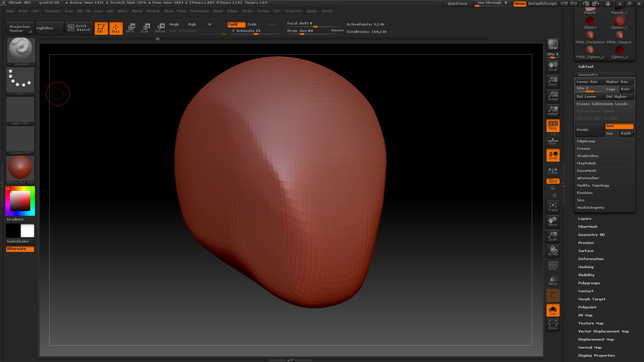
Task: Toggle Transp transparency mode
Action: (553, 280)
